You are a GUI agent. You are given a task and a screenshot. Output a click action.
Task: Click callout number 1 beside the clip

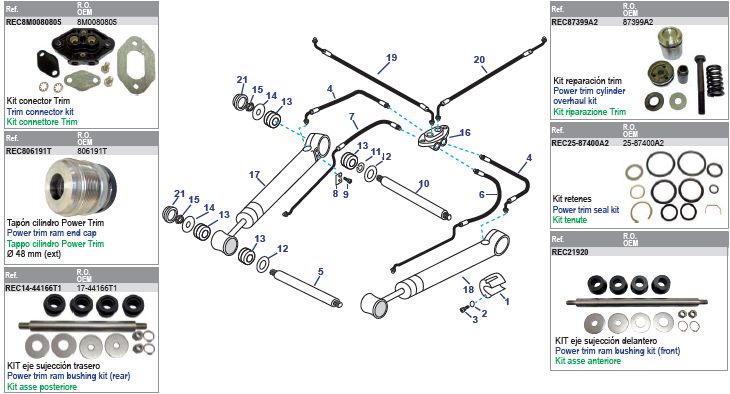[x=507, y=302]
